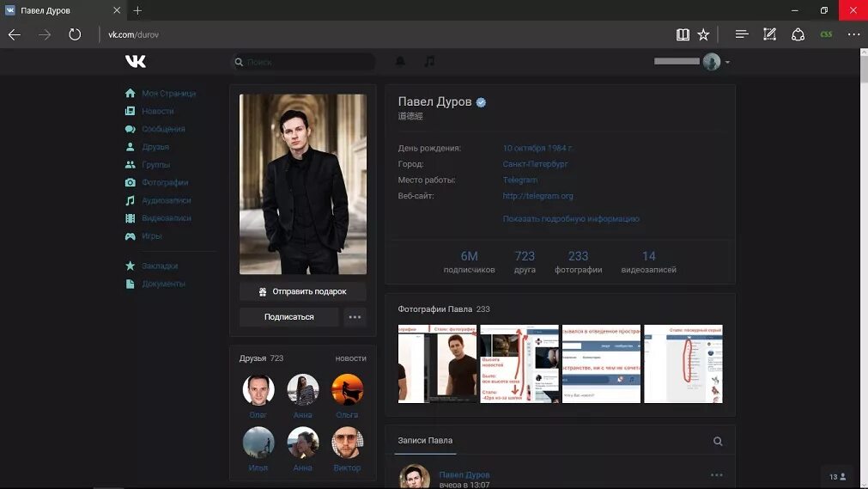
Task: Click 10 октября 1984 birthday link
Action: click(x=537, y=148)
